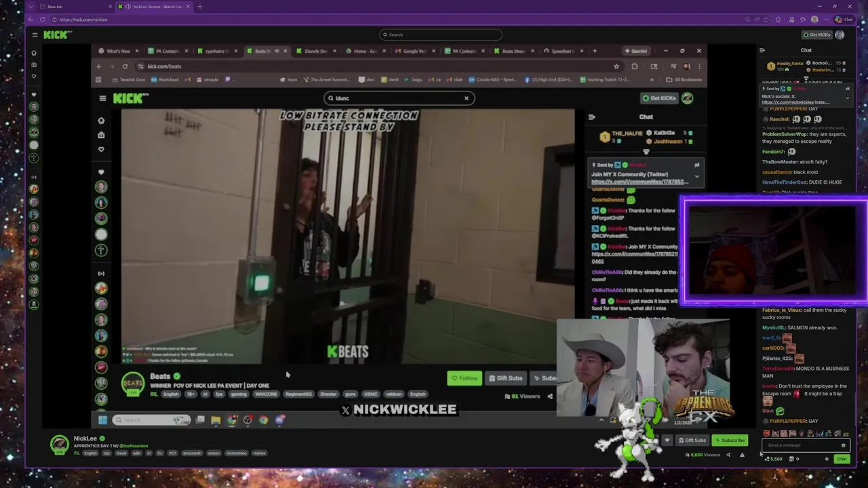Click Teradek Core bookmark in streamed Chrome

130,79
